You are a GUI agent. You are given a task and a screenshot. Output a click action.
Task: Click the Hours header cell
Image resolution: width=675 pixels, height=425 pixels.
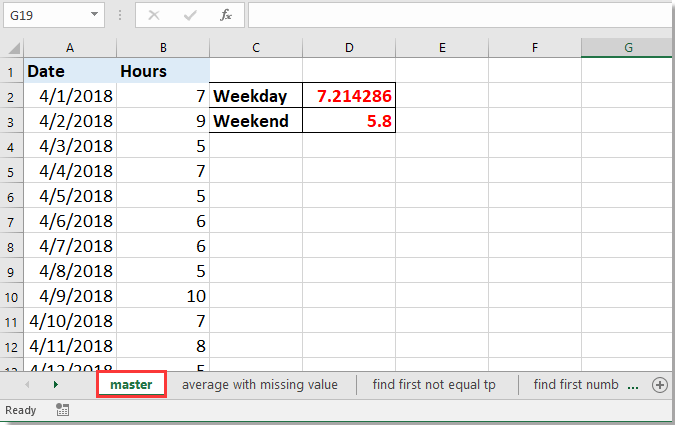pos(162,71)
